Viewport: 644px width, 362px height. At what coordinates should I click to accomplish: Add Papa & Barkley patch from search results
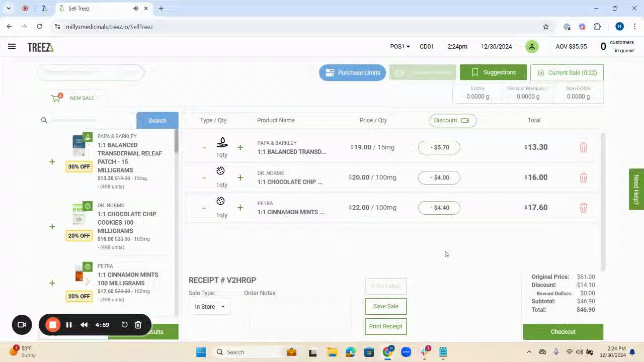click(x=52, y=161)
